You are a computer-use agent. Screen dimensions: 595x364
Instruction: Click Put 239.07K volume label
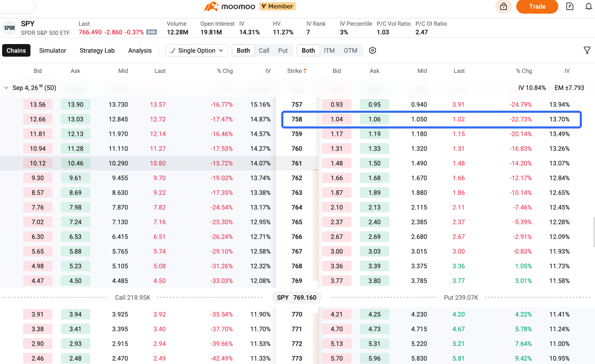click(461, 297)
